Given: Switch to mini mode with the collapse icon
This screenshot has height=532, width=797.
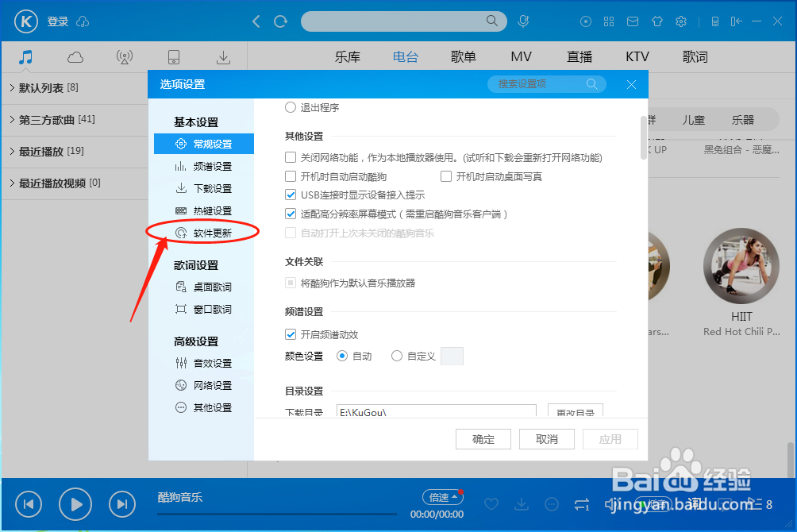Looking at the screenshot, I should pyautogui.click(x=736, y=21).
